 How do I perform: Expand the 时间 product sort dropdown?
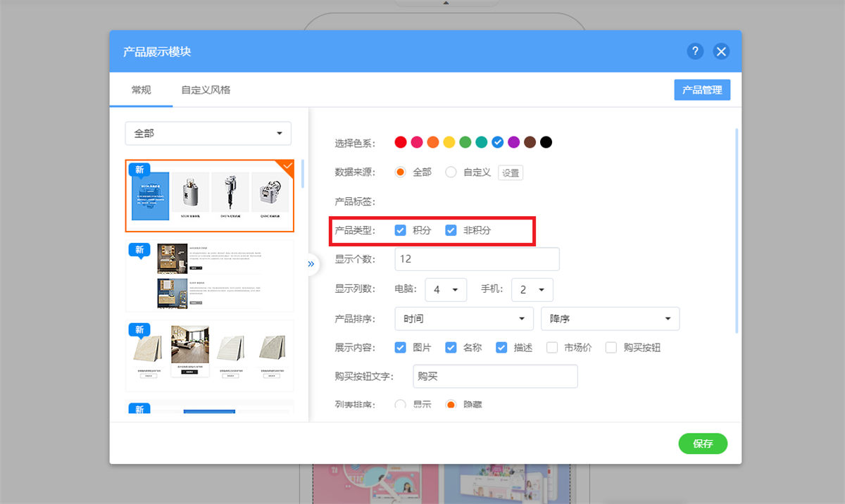pyautogui.click(x=463, y=319)
